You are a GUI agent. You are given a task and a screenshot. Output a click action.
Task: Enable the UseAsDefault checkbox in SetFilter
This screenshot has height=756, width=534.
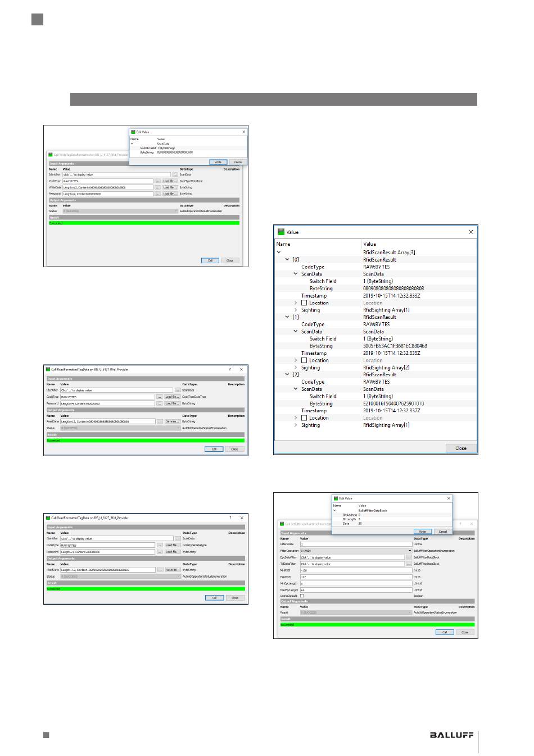(x=302, y=596)
